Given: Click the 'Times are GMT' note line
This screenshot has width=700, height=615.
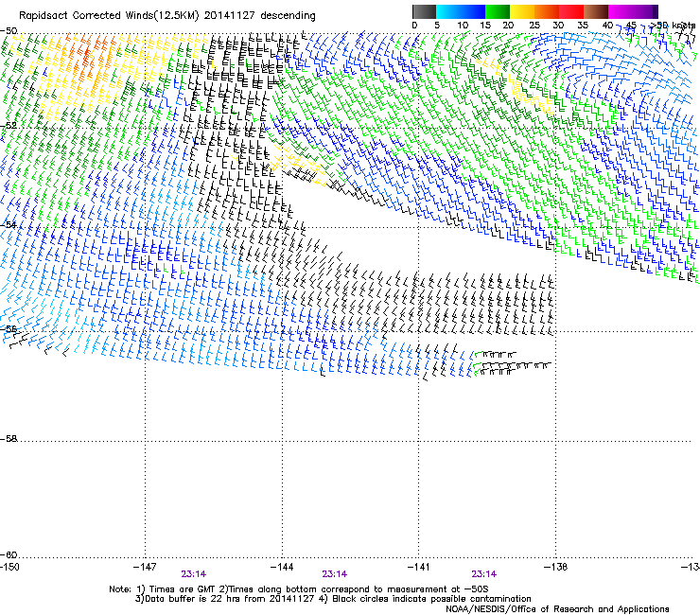Looking at the screenshot, I should point(299,589).
